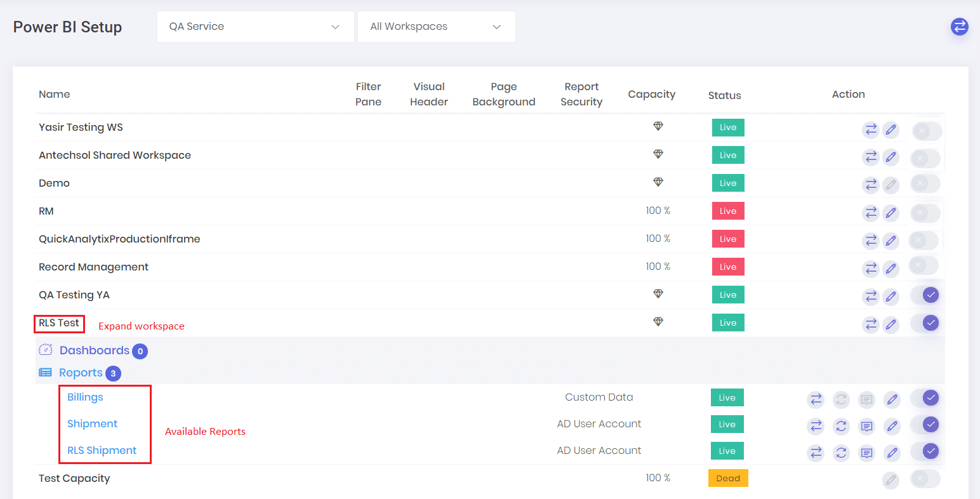Click the Dashboards gauge icon under RLS Test

click(45, 349)
